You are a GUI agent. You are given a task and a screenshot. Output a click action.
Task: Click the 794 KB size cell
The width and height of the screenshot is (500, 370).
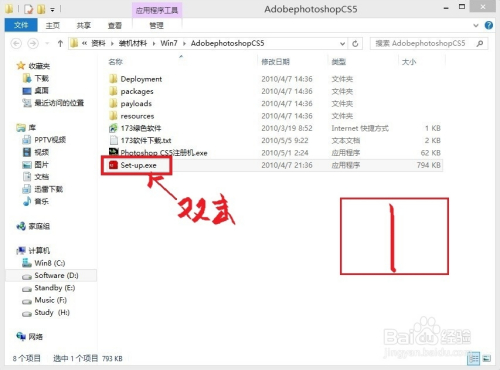(x=429, y=165)
